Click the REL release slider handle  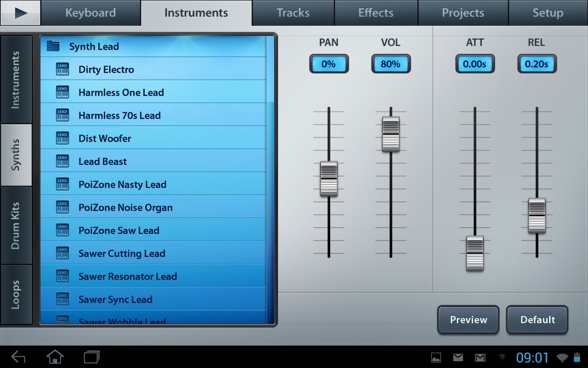[537, 216]
